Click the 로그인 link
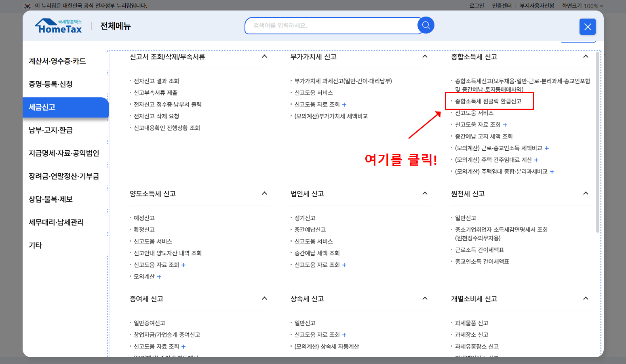The width and height of the screenshot is (626, 364). [476, 6]
